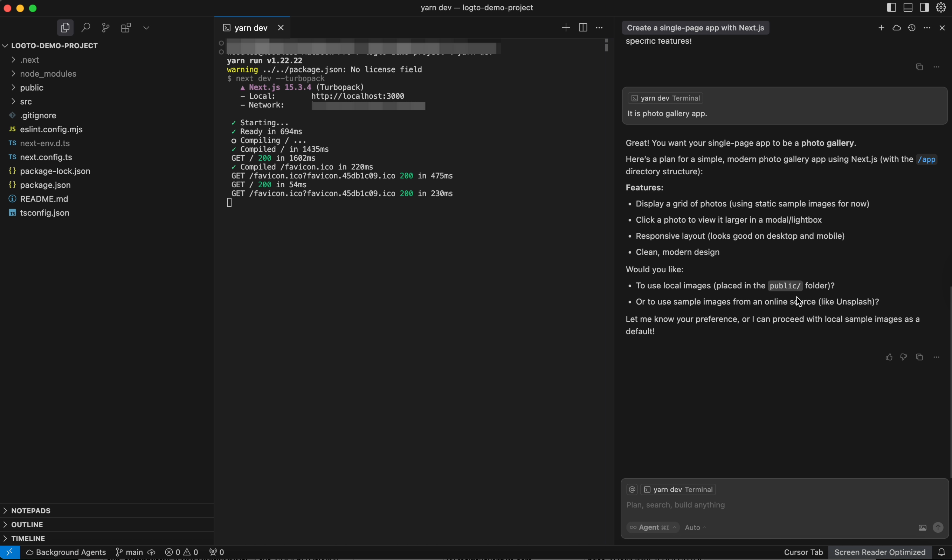Split the editor with the split icon
Viewport: 952px width, 560px height.
tap(583, 28)
